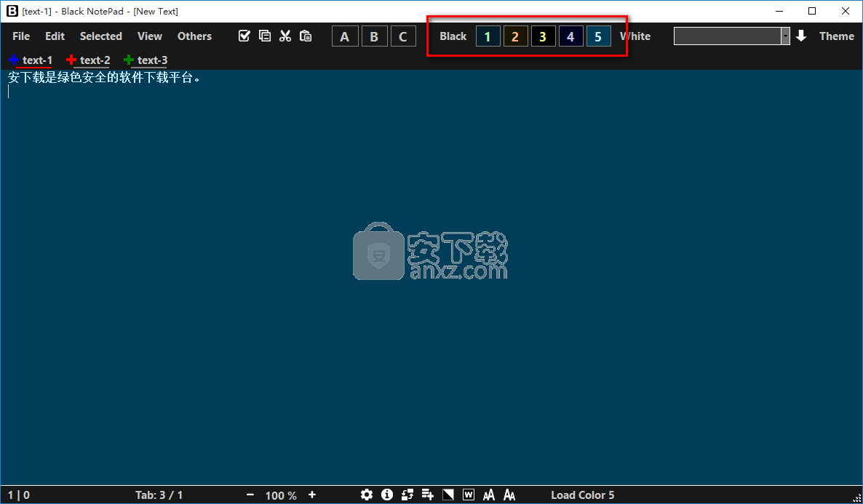Load color scheme 2 swatch

pos(515,36)
